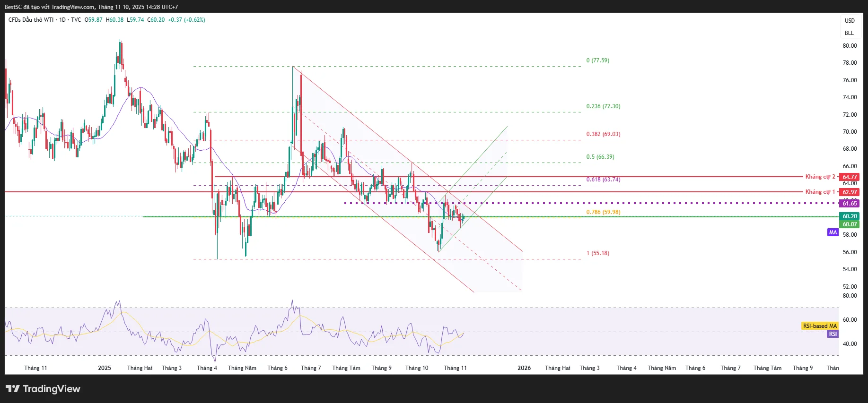Open the USD currency selector
The image size is (868, 403).
(x=850, y=21)
